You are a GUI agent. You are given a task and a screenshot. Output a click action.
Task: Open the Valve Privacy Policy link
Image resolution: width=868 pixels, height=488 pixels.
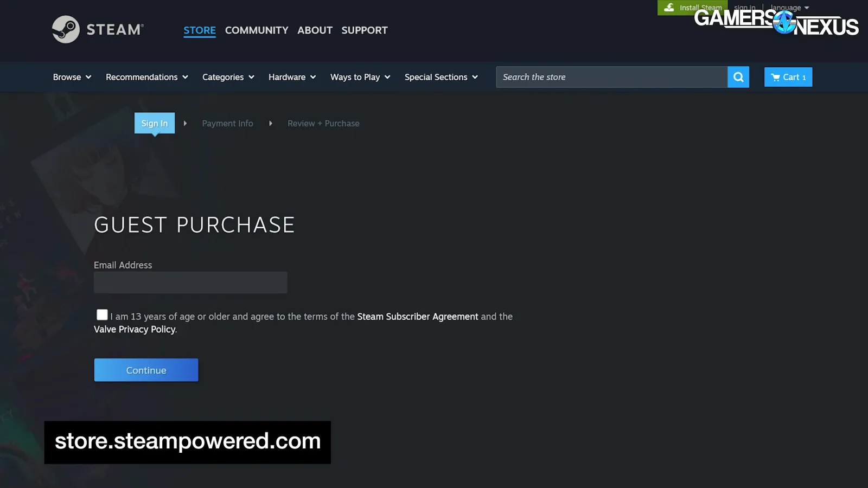[x=135, y=330]
